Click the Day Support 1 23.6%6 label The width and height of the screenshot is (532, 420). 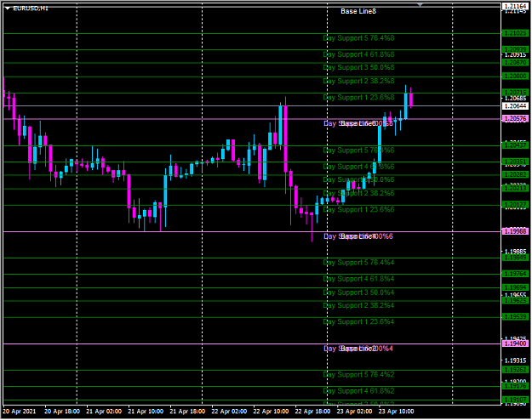coord(358,210)
